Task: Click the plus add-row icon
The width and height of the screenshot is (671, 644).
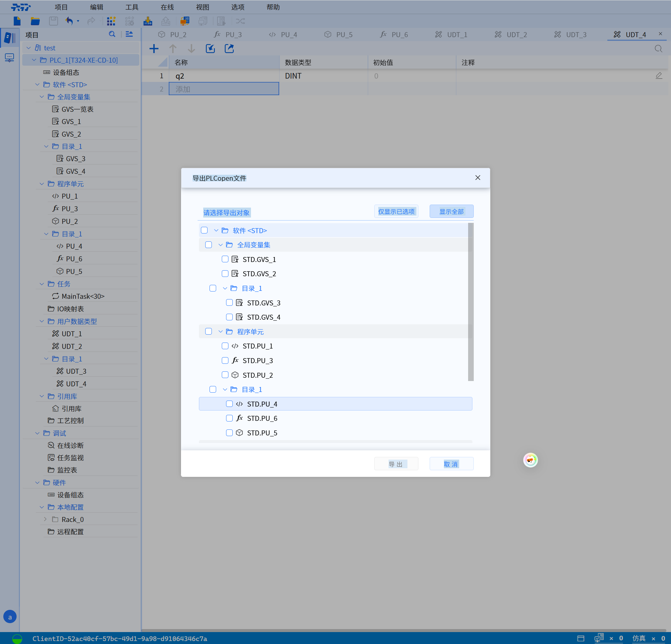Action: (x=154, y=49)
